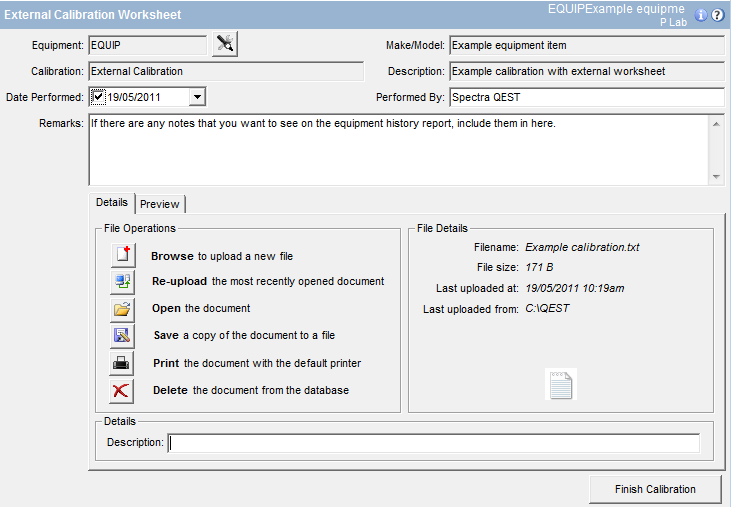The width and height of the screenshot is (731, 507).
Task: Delete the document with red X icon
Action: tap(122, 390)
